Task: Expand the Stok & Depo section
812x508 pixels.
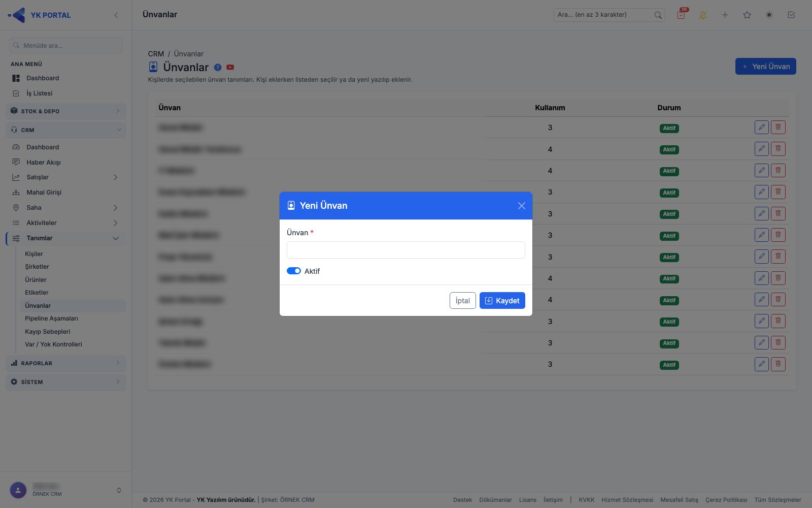Action: [66, 111]
